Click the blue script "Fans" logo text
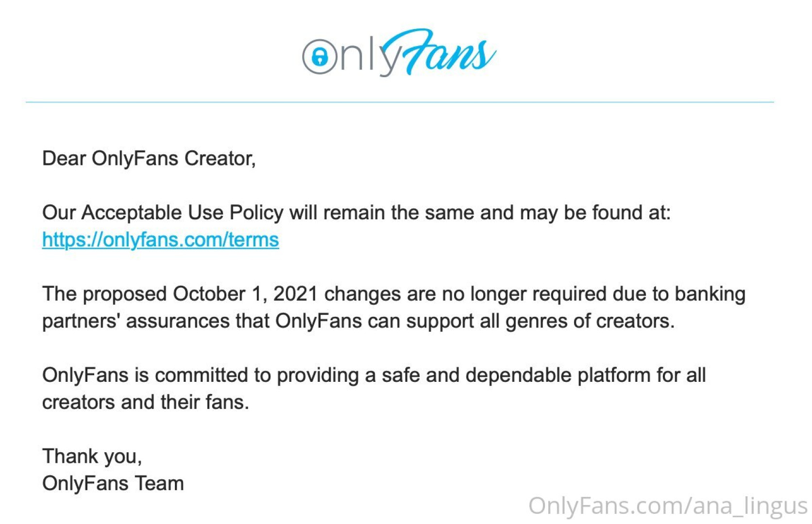 444,53
